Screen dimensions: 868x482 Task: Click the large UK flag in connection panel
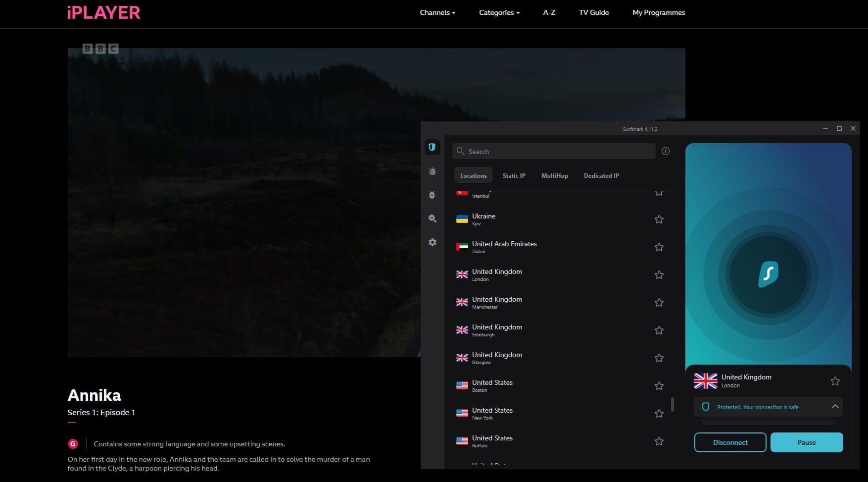(x=706, y=381)
